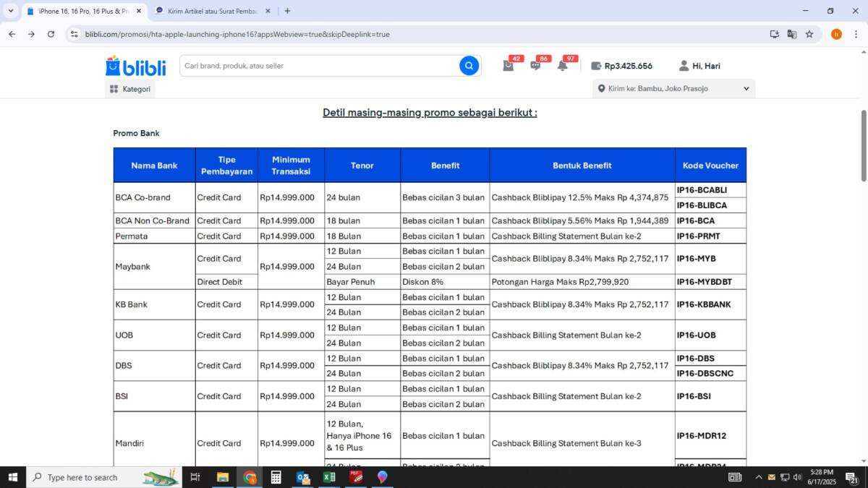This screenshot has height=488, width=868.
Task: Reload the current page
Action: pos(51,34)
